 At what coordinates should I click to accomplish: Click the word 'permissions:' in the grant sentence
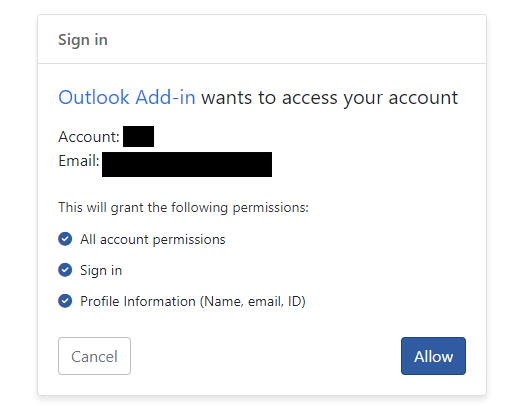pyautogui.click(x=271, y=208)
